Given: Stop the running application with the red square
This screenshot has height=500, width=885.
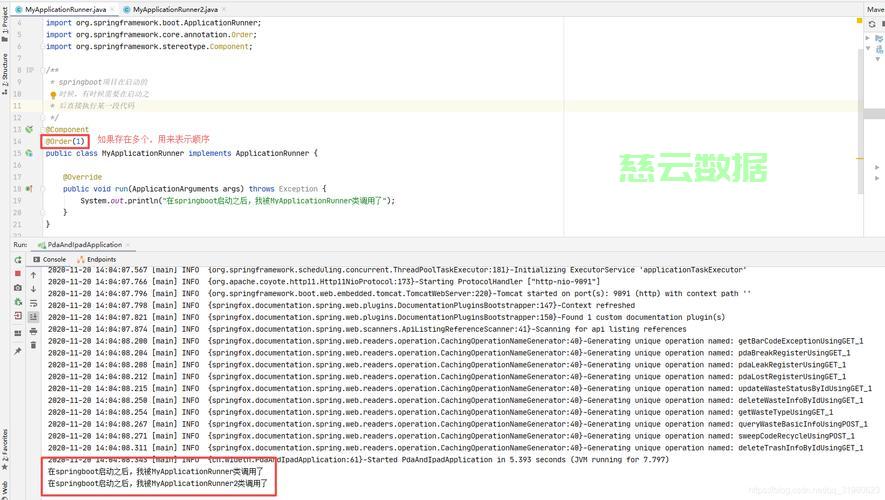Looking at the screenshot, I should click(x=17, y=274).
